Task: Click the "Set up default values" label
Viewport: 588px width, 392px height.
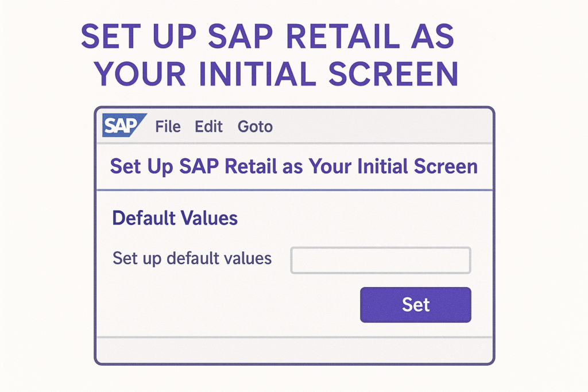Action: (x=192, y=258)
